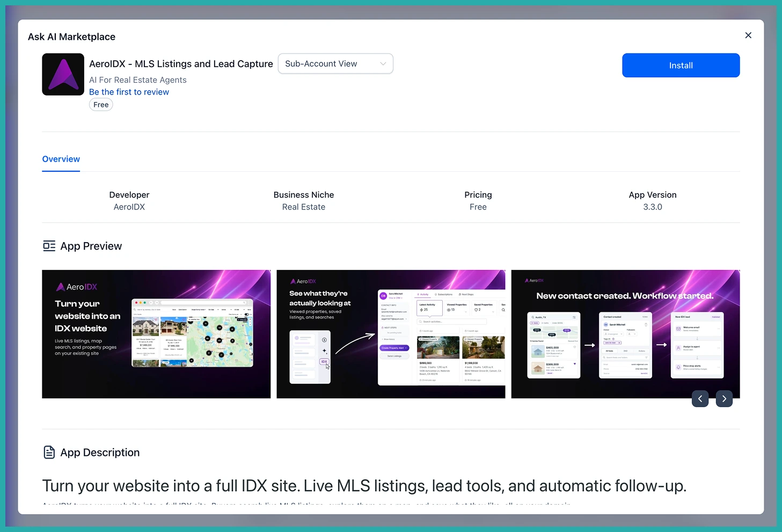
Task: Click the App Description document icon
Action: point(49,453)
